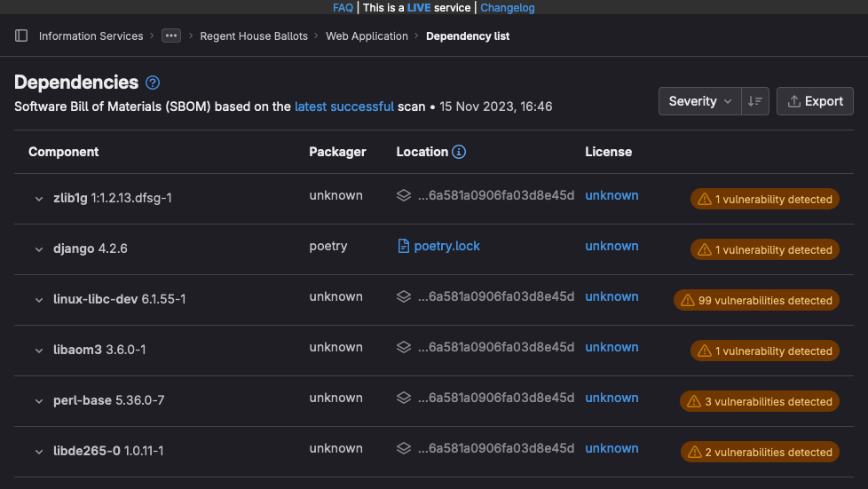Click the zlib1g container layers icon

tap(404, 195)
